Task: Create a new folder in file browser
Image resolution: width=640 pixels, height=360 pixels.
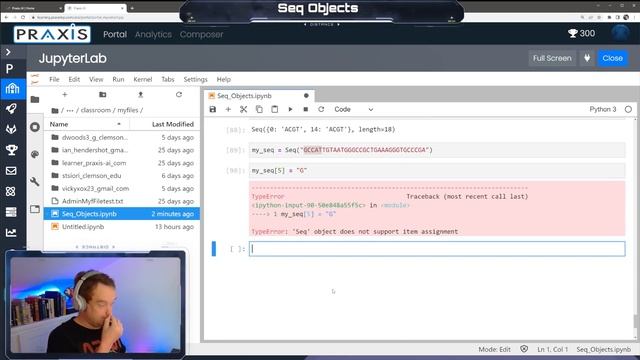Action: (102, 95)
